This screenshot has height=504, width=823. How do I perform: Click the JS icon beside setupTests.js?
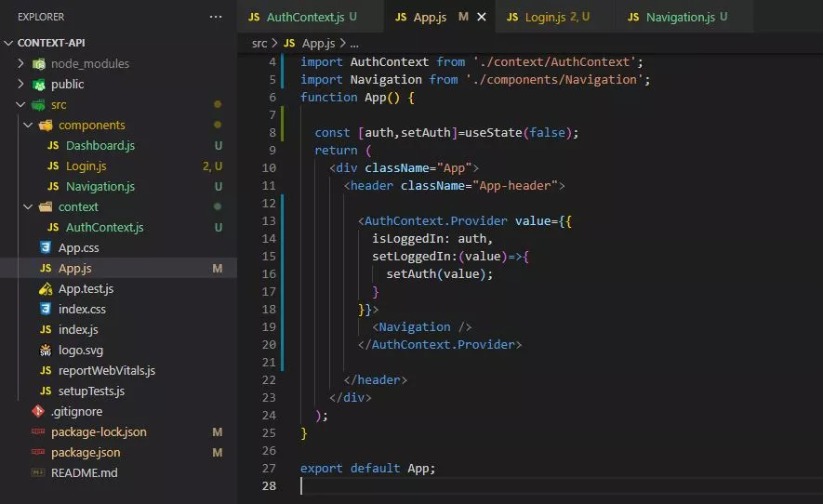point(46,391)
